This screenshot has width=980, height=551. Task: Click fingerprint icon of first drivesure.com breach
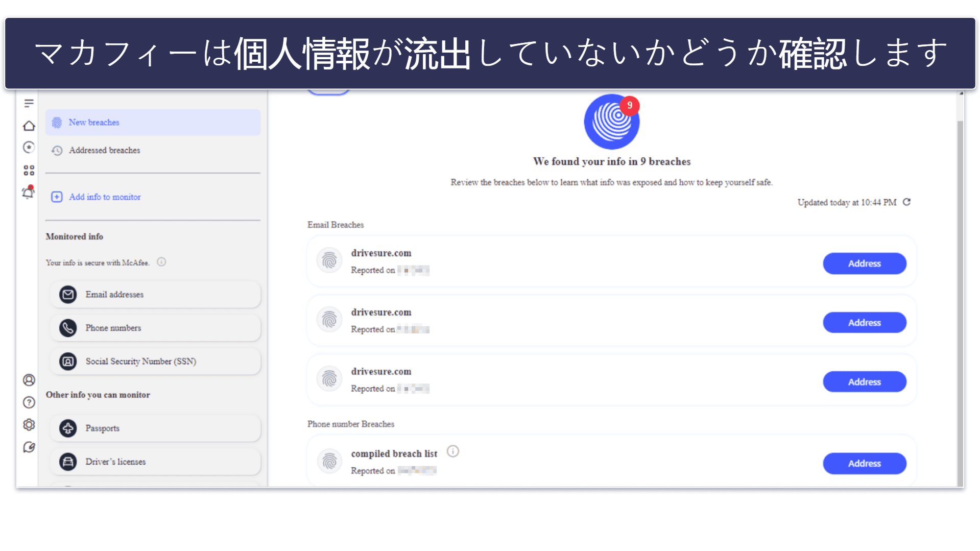coord(329,261)
